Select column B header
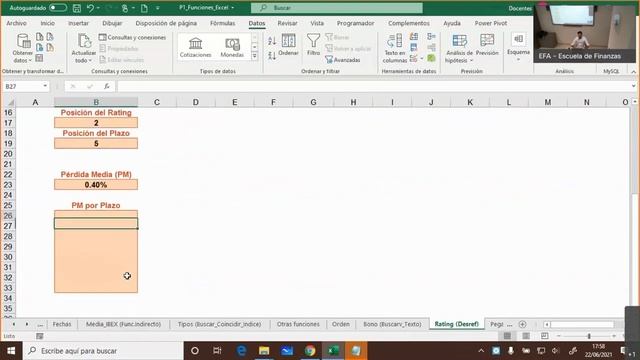The image size is (640, 360). (x=96, y=102)
